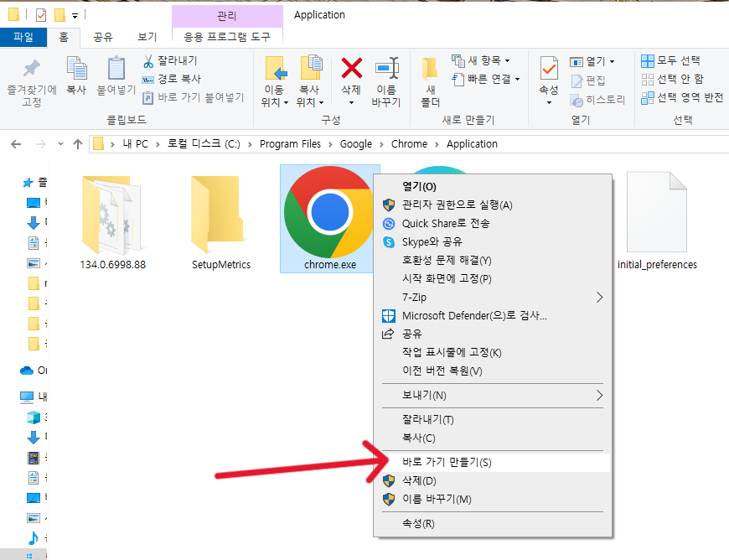The height and width of the screenshot is (560, 729).
Task: Click the OneDrive cloud icon in sidebar
Action: tap(27, 371)
